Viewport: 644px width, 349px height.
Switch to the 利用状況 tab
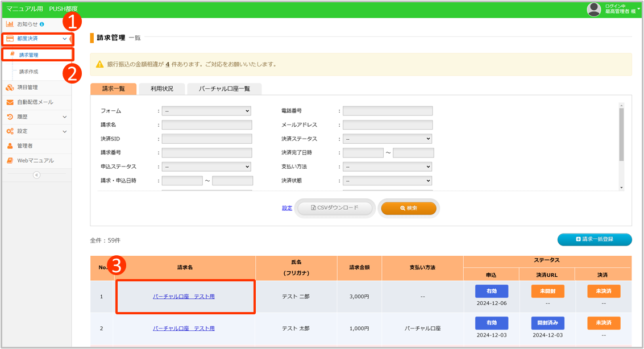coord(161,89)
